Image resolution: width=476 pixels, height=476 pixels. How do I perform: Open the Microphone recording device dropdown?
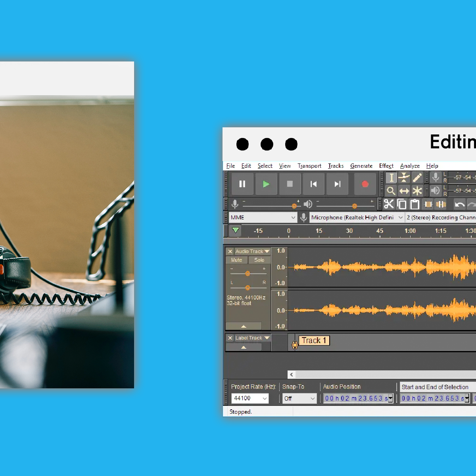click(x=357, y=217)
